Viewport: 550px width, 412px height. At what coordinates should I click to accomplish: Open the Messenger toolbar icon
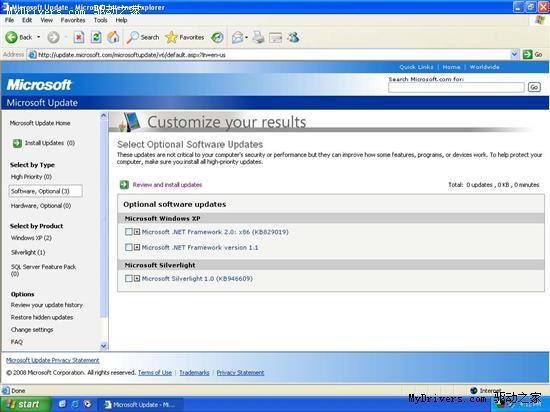[293, 37]
